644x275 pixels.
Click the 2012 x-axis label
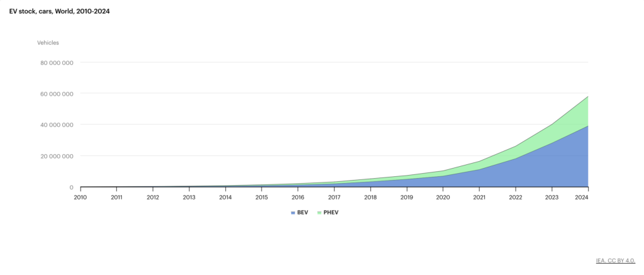point(153,198)
